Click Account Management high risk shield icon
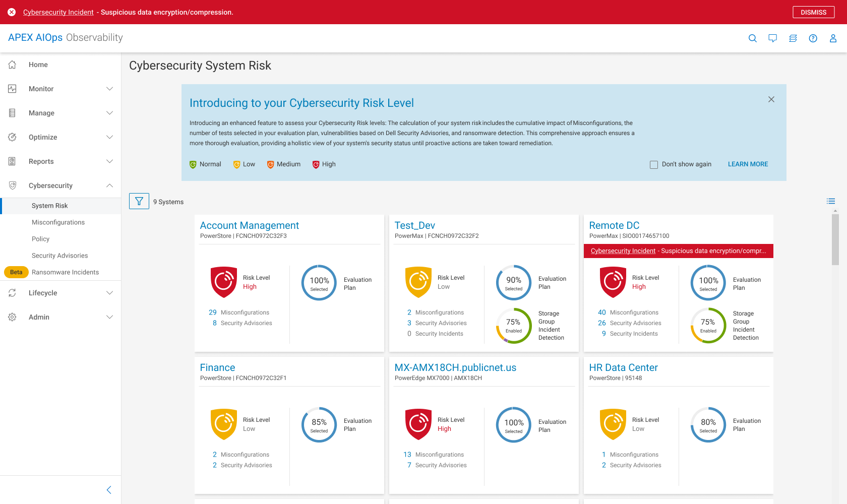 click(224, 282)
